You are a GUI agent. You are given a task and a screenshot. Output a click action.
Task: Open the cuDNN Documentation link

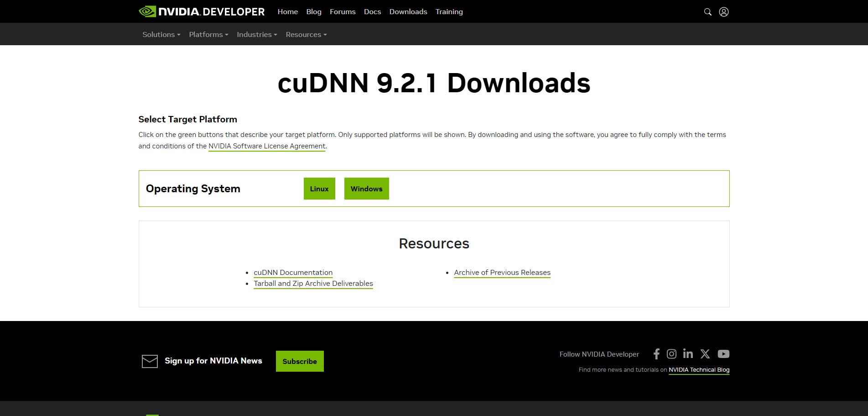coord(293,273)
